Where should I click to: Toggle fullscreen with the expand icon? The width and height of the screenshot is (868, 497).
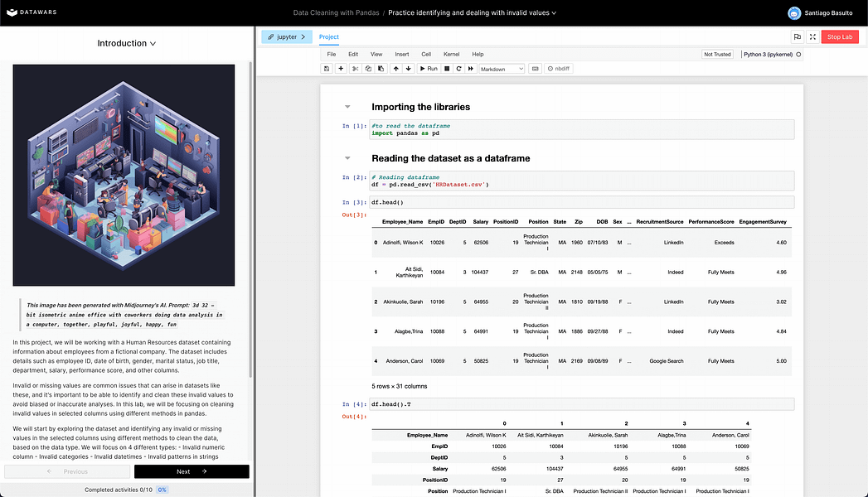[x=812, y=36]
